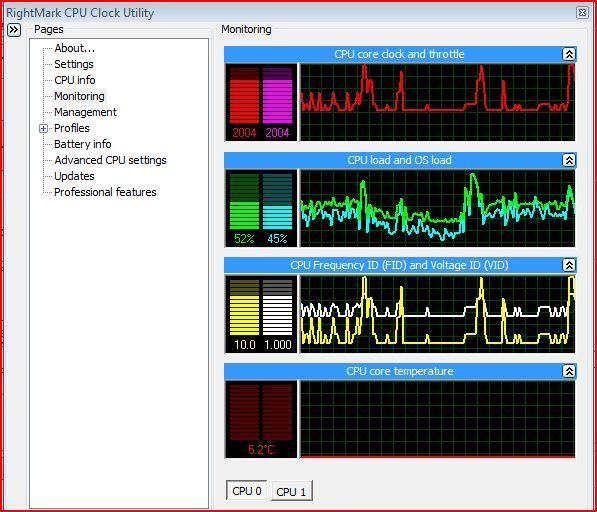
Task: Expand the Profiles tree node
Action: coord(43,128)
